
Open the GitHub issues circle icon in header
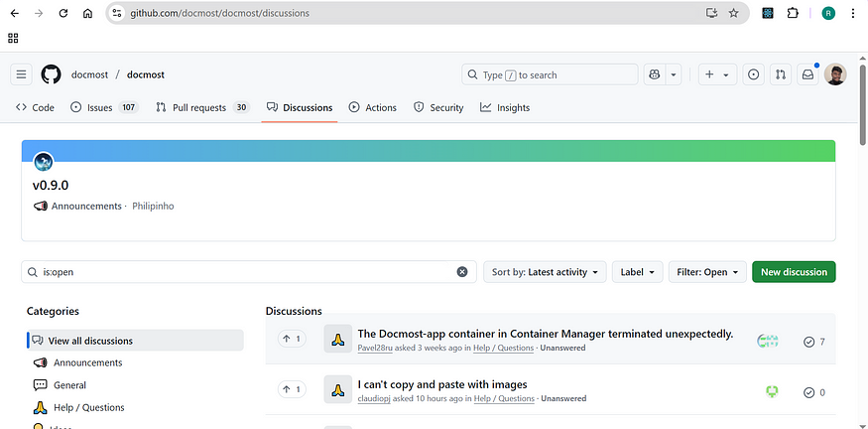click(753, 74)
